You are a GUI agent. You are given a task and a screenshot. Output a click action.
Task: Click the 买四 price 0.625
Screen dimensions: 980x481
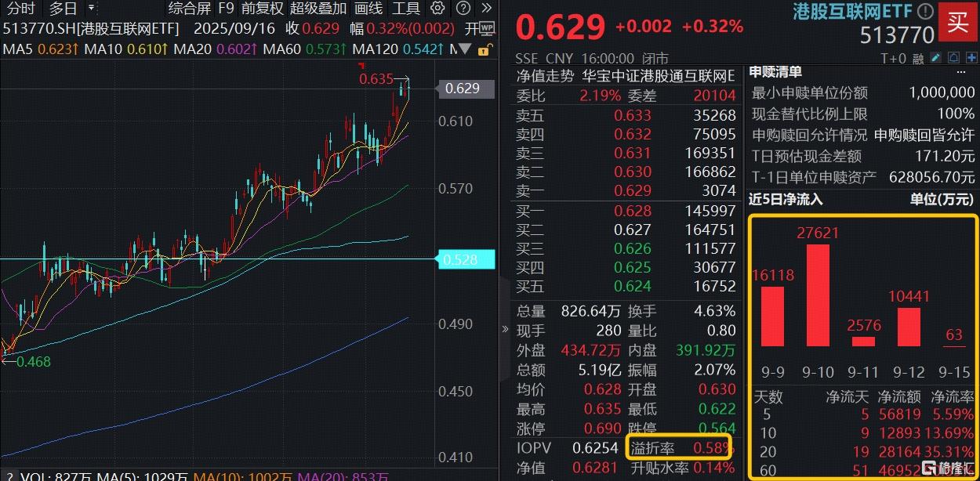point(633,267)
